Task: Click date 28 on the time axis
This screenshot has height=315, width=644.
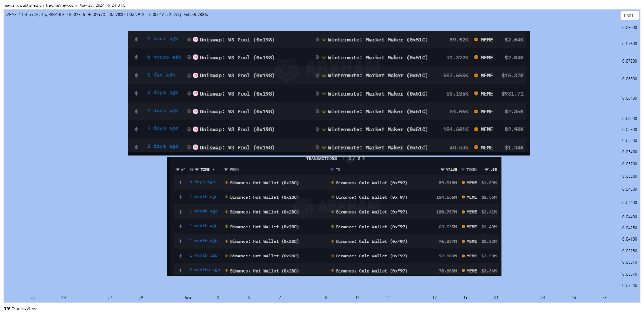Action: tap(604, 298)
